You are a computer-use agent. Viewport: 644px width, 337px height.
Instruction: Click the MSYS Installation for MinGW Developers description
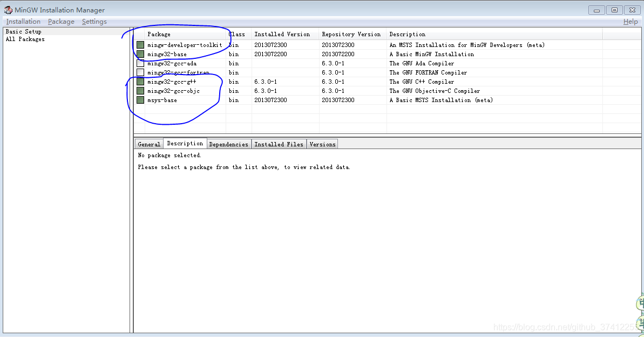coord(467,45)
